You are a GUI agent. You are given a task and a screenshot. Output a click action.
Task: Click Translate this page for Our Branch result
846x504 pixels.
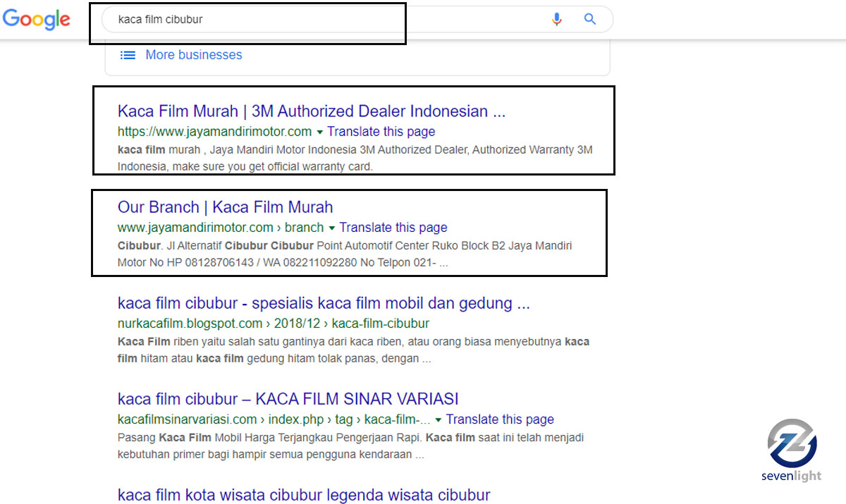click(x=393, y=228)
